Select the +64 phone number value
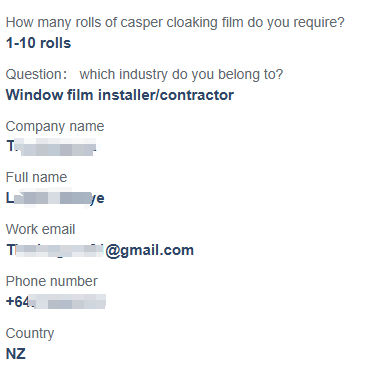 56,302
